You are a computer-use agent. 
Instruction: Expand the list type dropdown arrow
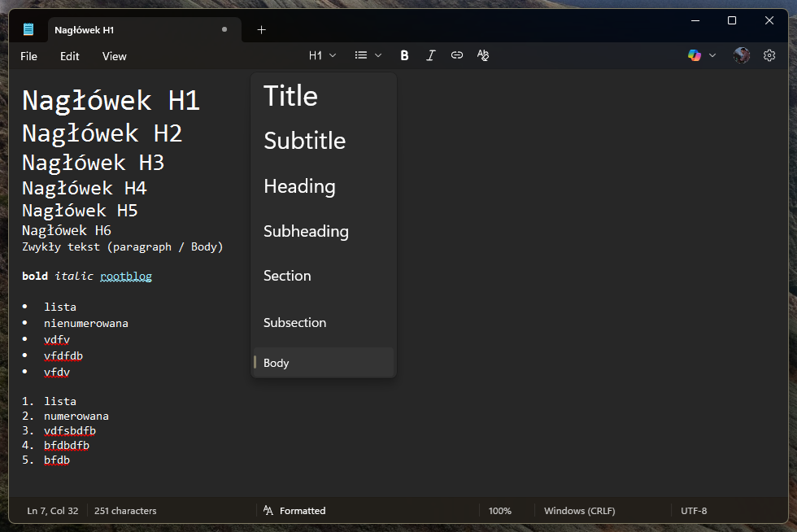(378, 55)
